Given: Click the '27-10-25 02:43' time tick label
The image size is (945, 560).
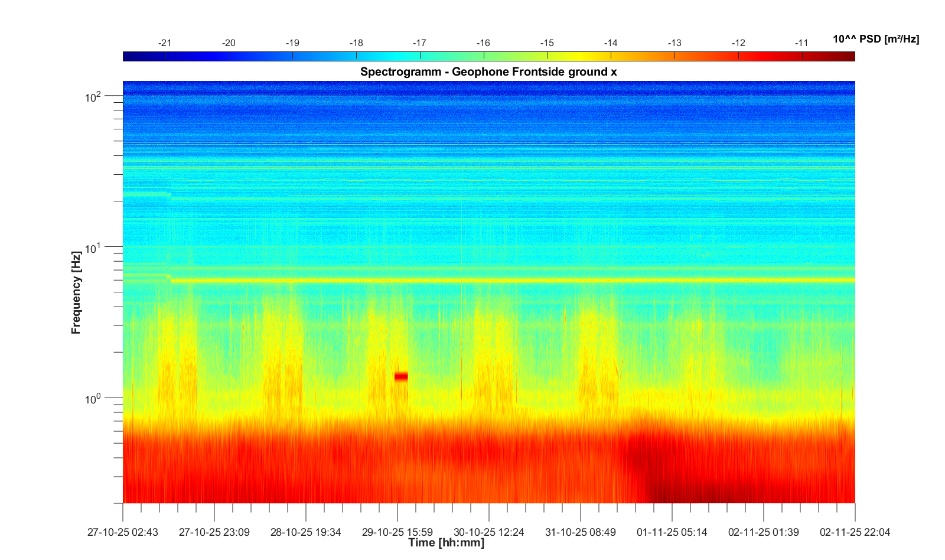Looking at the screenshot, I should coord(123,532).
